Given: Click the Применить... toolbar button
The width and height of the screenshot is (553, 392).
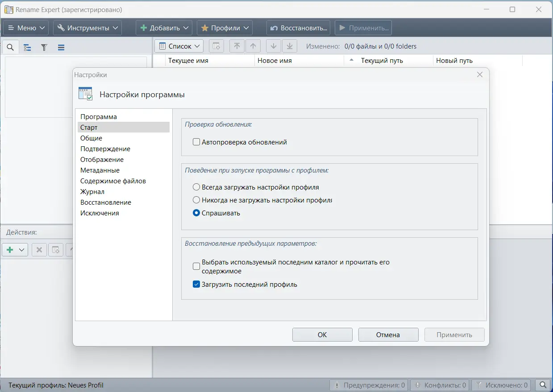Looking at the screenshot, I should click(363, 28).
